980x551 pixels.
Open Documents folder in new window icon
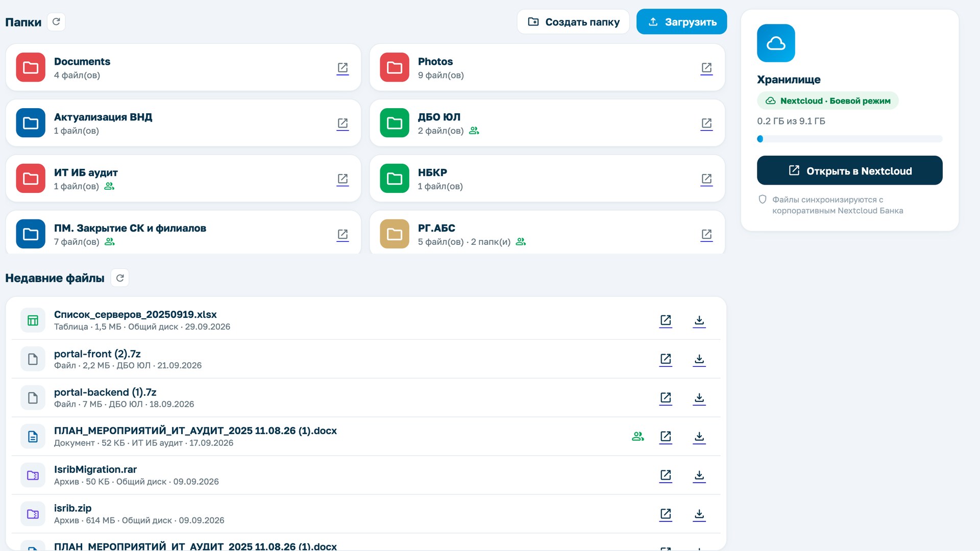coord(342,68)
